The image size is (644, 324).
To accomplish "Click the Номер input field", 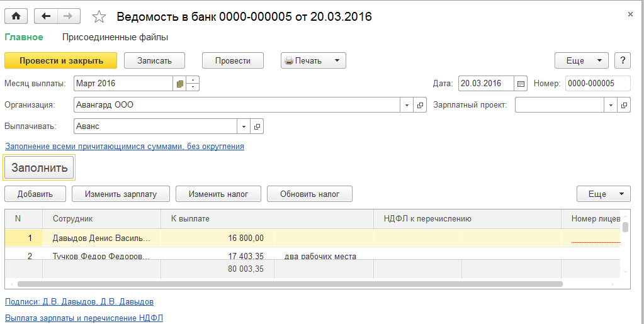I will pos(597,83).
